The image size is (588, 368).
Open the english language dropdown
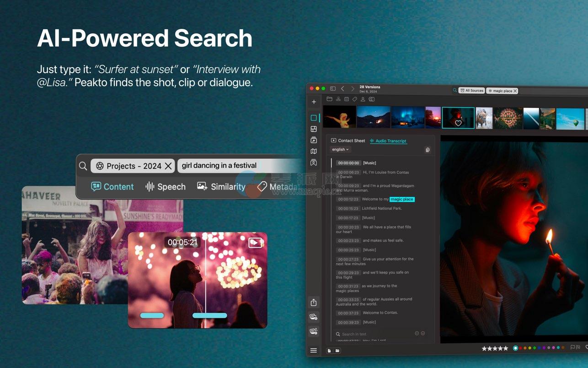[x=340, y=150]
